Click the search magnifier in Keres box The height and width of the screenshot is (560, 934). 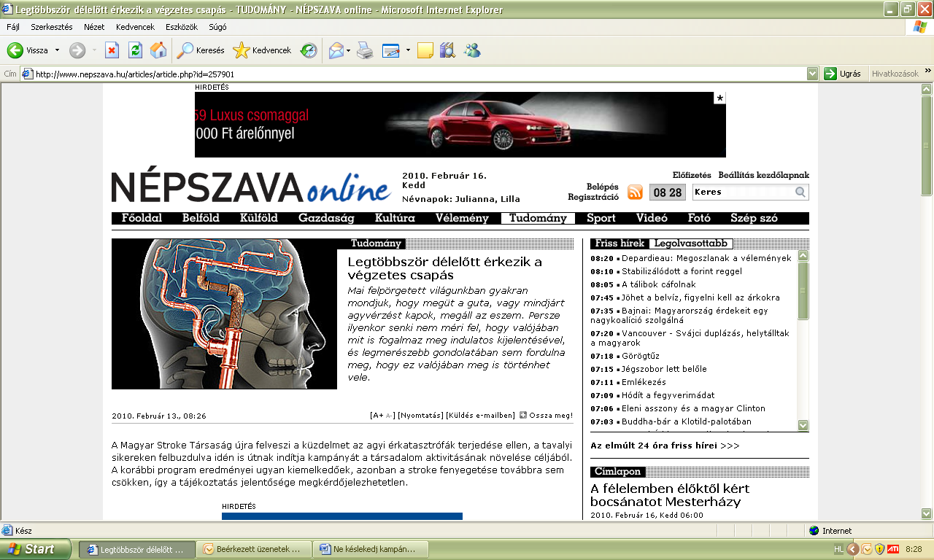coord(800,192)
